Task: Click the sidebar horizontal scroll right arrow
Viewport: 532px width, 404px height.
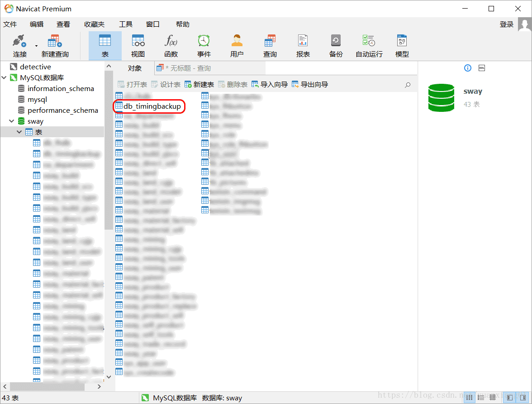Action: (99, 387)
